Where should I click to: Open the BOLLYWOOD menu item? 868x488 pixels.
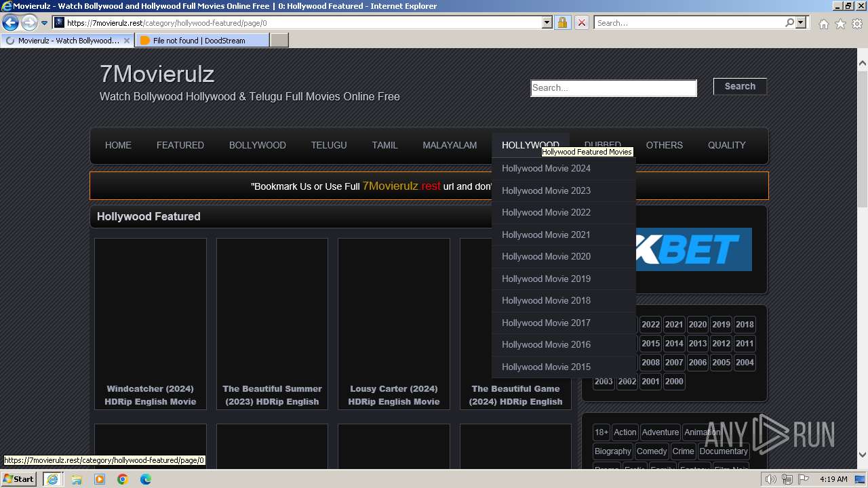tap(258, 145)
